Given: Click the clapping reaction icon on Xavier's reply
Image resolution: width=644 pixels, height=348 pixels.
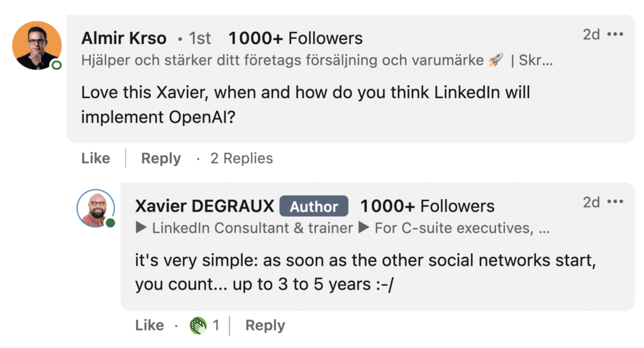Looking at the screenshot, I should [x=198, y=325].
